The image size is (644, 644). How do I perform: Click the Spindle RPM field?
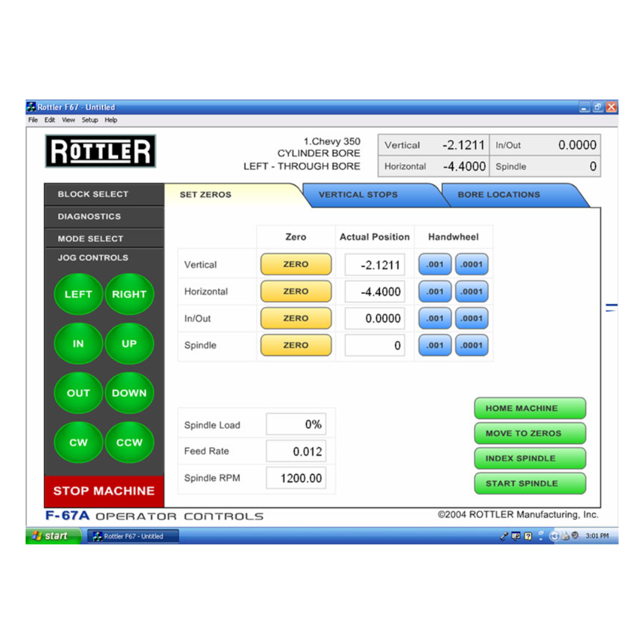coord(296,478)
